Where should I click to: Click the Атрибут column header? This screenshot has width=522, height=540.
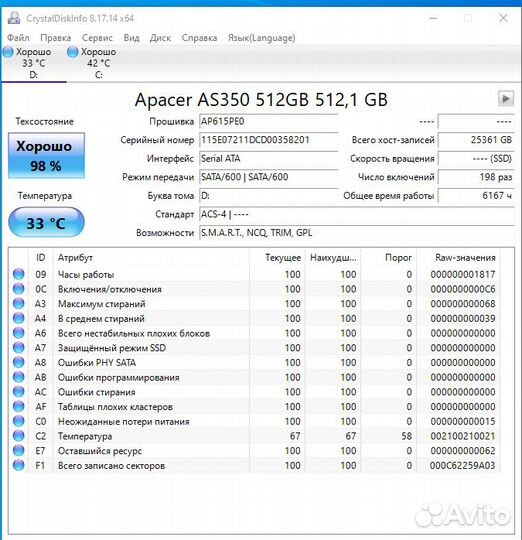click(x=151, y=258)
